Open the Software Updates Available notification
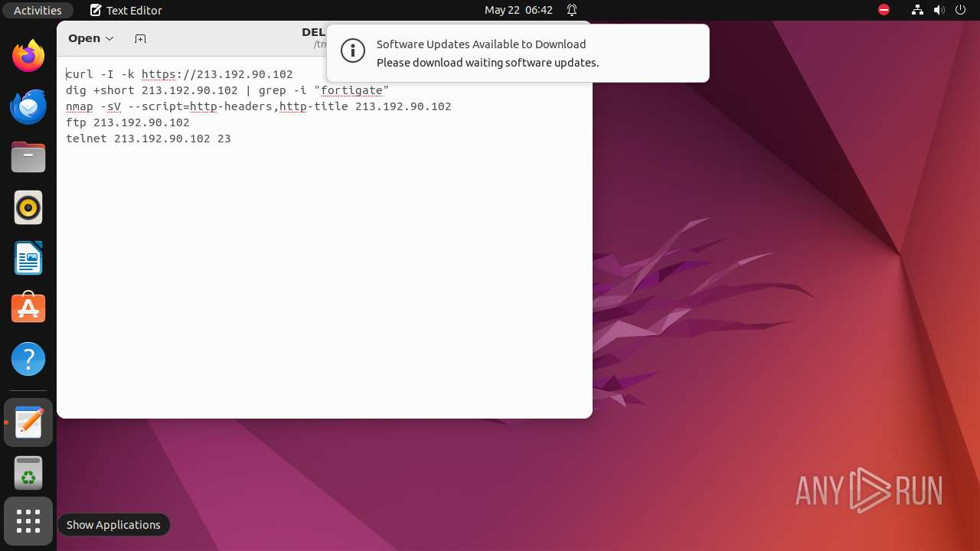The height and width of the screenshot is (551, 980). (518, 53)
